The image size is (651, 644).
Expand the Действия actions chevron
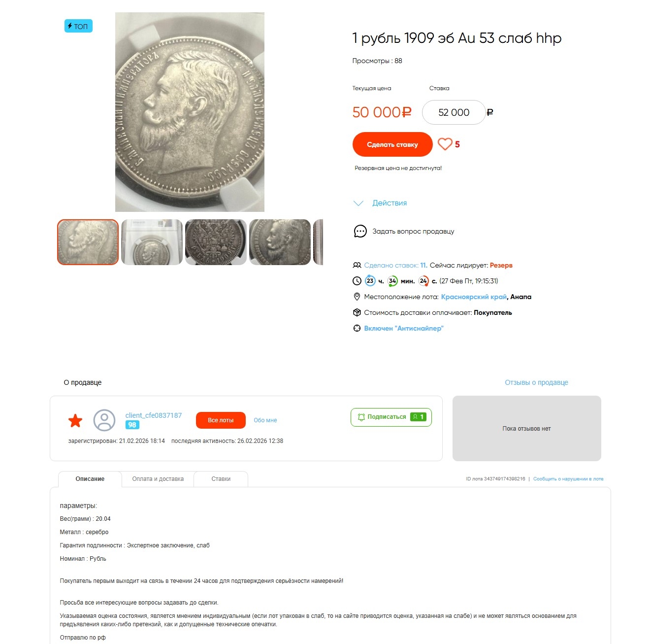pos(358,203)
